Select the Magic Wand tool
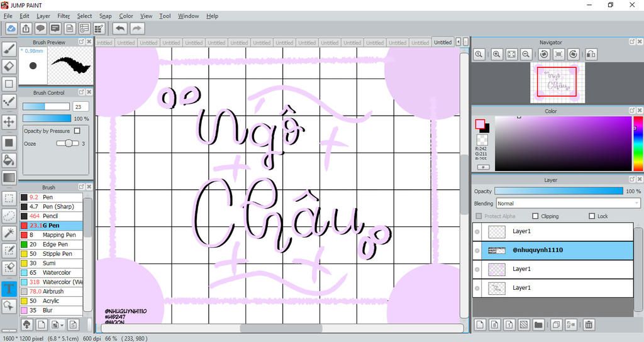 [9, 233]
